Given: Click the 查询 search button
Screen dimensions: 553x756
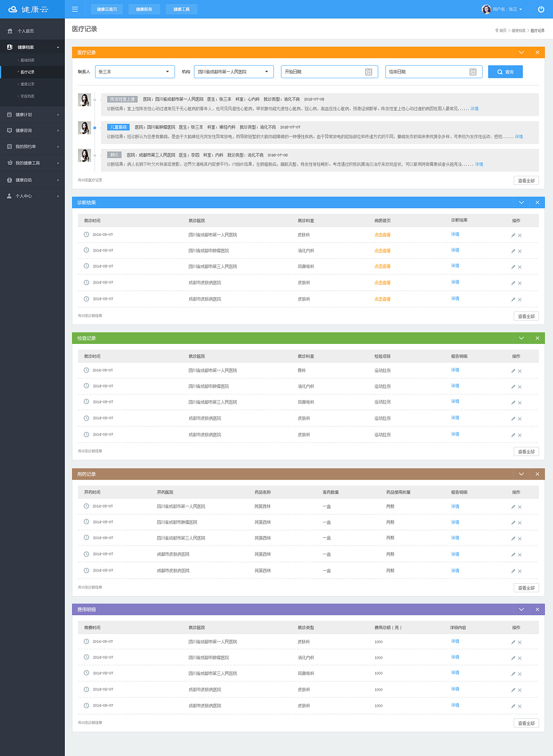Looking at the screenshot, I should click(505, 72).
